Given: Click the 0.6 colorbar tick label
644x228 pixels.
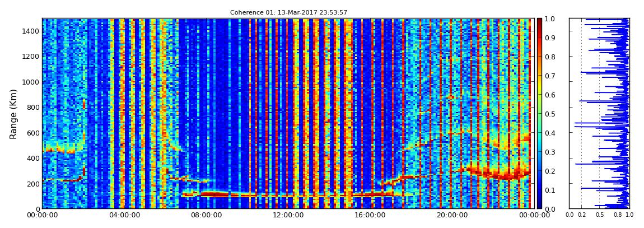Looking at the screenshot, I should pos(550,95).
